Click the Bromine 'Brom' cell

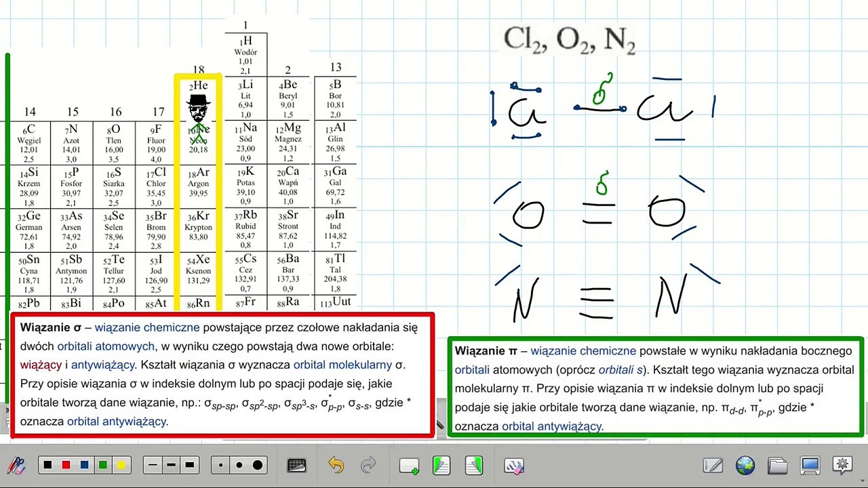click(156, 230)
